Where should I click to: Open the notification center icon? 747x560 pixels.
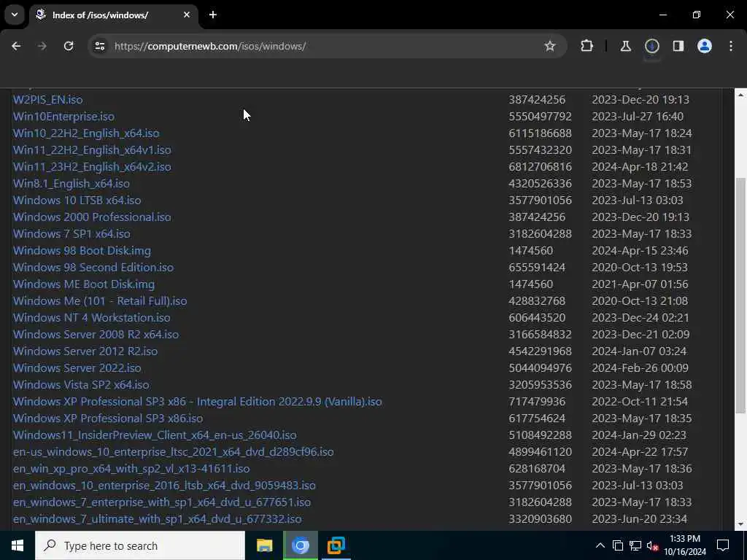click(x=723, y=545)
